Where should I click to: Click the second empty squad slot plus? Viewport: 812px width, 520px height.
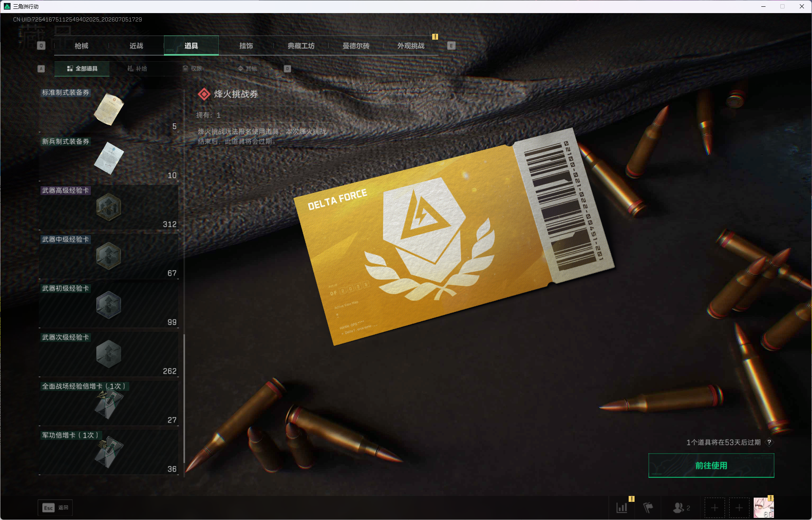[739, 508]
